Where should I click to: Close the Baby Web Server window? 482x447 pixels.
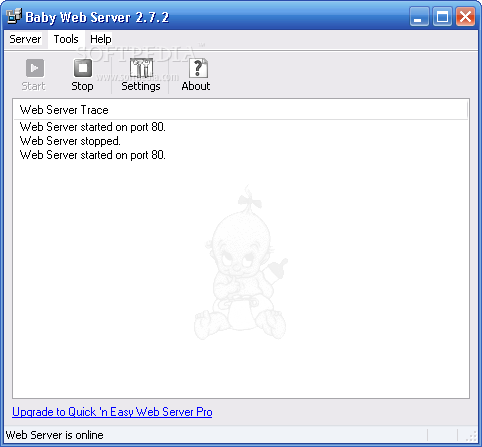(465, 16)
